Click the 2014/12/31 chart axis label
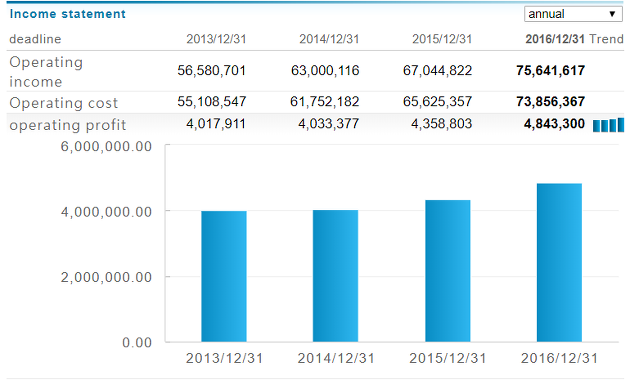This screenshot has height=380, width=630. (336, 358)
